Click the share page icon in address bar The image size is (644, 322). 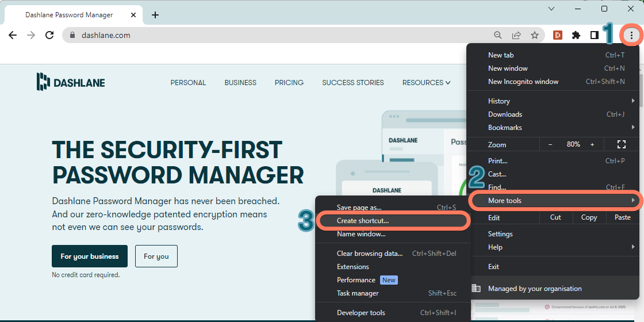tap(516, 35)
